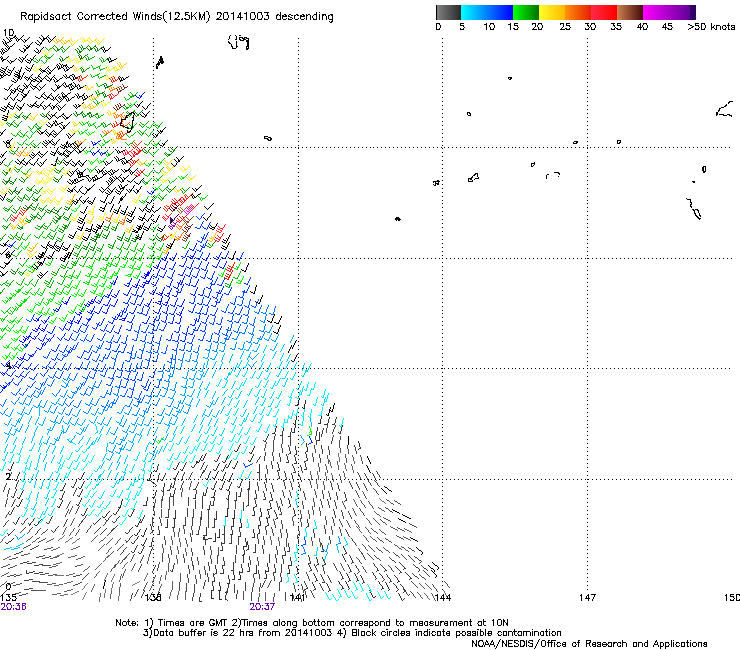Click the '15' label under the color legend

[513, 27]
